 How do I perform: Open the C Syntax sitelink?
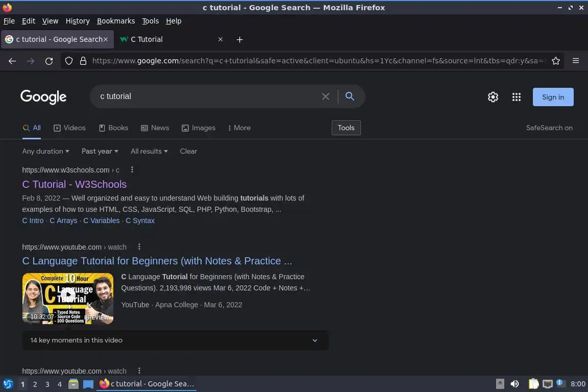(140, 220)
